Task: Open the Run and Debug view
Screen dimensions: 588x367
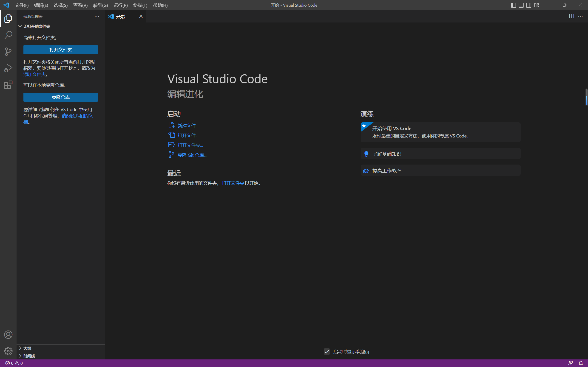Action: tap(8, 68)
